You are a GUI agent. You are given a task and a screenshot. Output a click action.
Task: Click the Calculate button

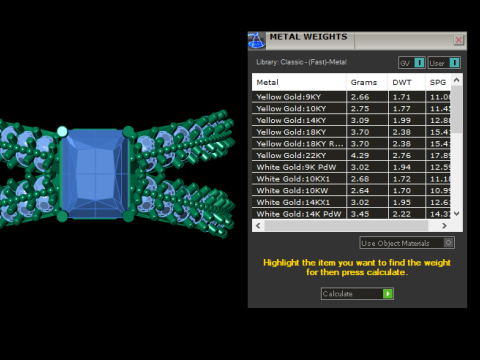pos(357,294)
